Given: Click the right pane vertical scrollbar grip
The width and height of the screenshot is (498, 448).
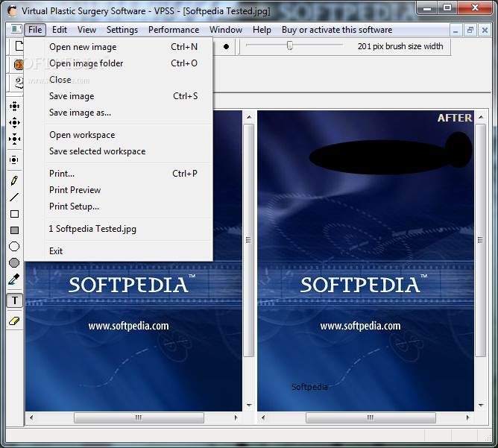Looking at the screenshot, I should [481, 240].
